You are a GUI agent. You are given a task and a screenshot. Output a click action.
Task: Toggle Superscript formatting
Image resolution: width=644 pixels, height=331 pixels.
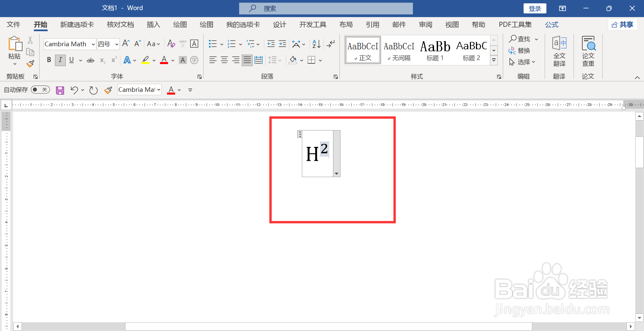(x=114, y=60)
